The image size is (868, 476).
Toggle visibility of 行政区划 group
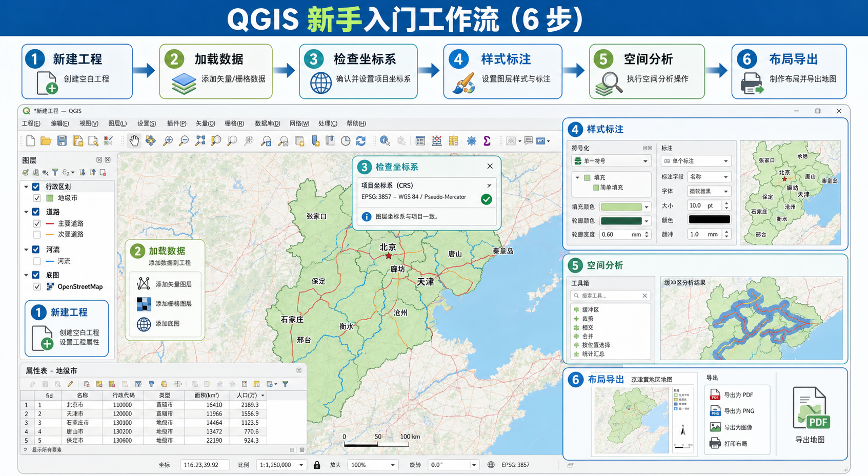[36, 187]
